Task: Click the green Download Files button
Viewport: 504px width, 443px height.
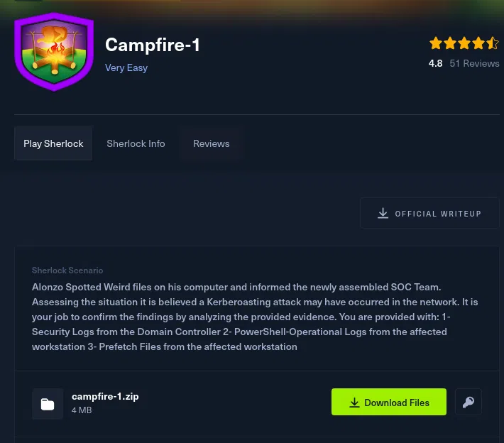Action: tap(388, 402)
